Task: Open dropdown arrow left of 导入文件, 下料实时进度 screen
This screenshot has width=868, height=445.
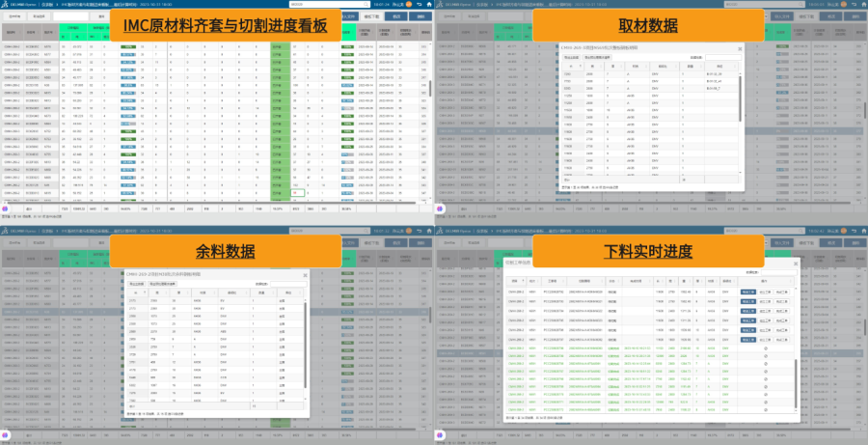Action: [x=768, y=242]
